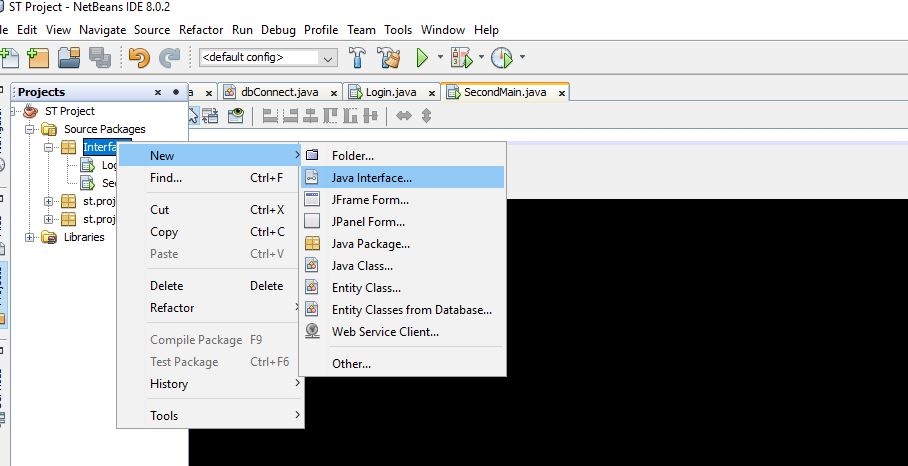Open the Profile Project dropdown arrow

click(522, 57)
